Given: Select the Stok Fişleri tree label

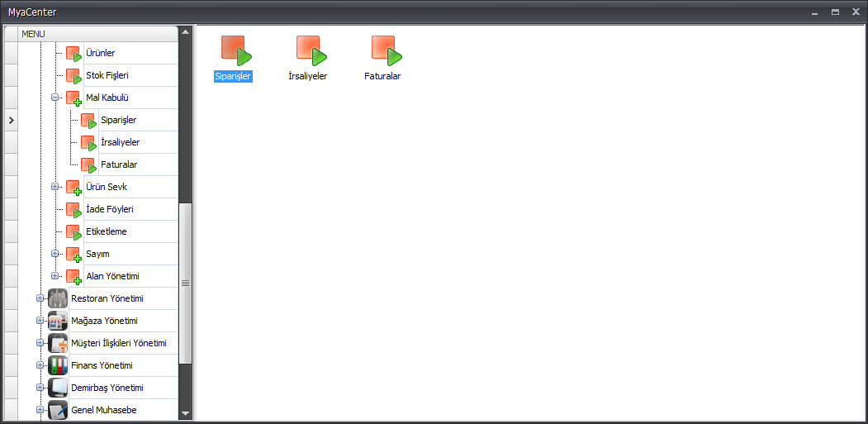Looking at the screenshot, I should click(x=108, y=75).
